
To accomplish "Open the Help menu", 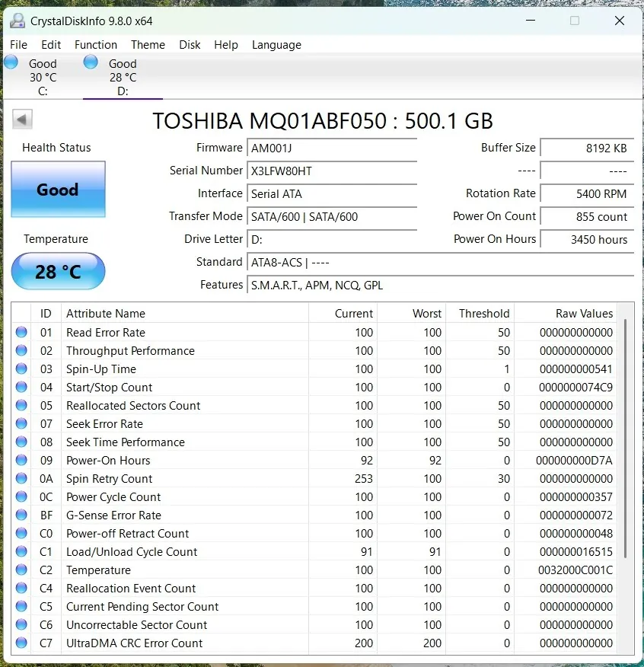I will (226, 45).
